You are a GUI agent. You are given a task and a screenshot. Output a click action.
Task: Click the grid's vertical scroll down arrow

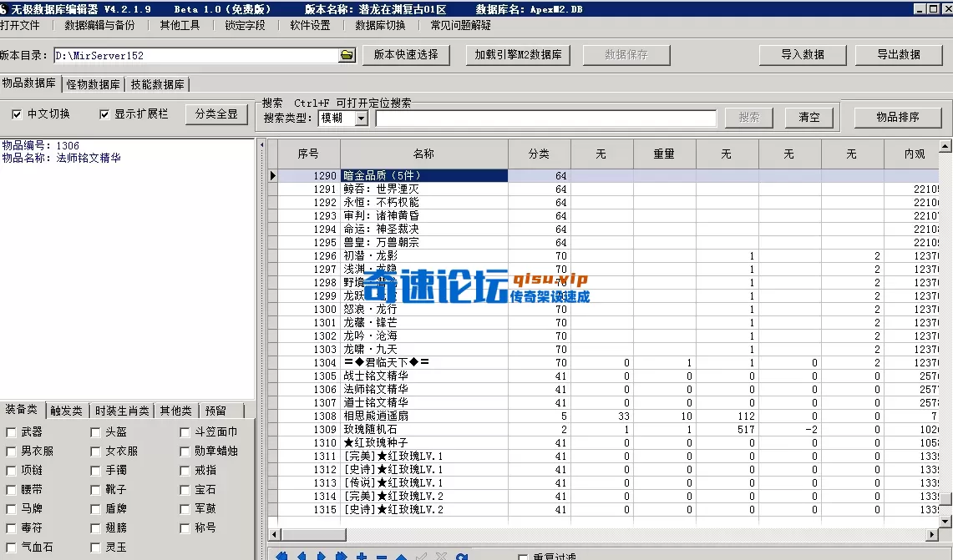[x=945, y=521]
